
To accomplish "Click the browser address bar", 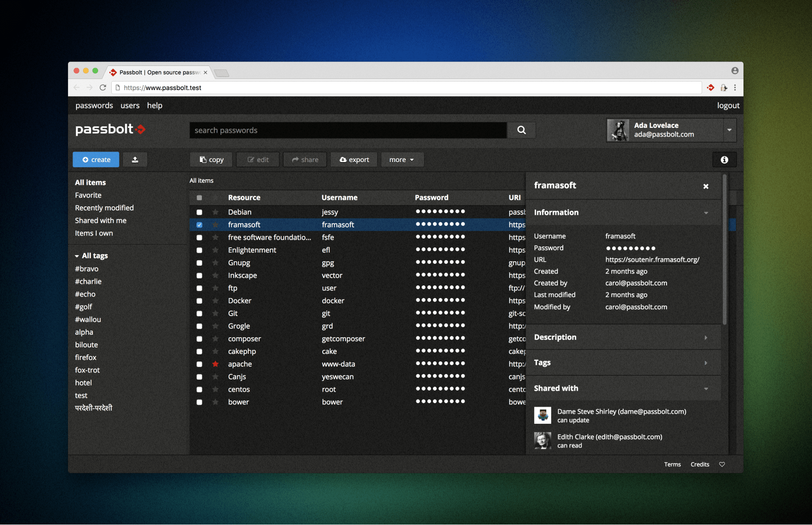I will point(406,88).
